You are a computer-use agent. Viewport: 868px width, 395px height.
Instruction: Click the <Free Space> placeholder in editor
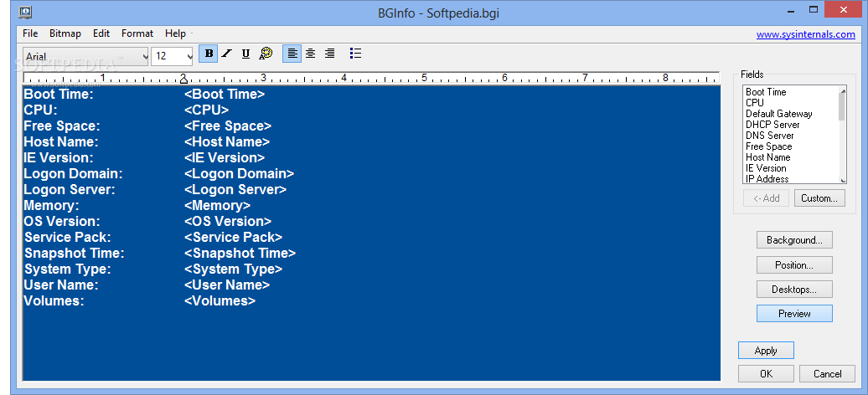click(228, 126)
